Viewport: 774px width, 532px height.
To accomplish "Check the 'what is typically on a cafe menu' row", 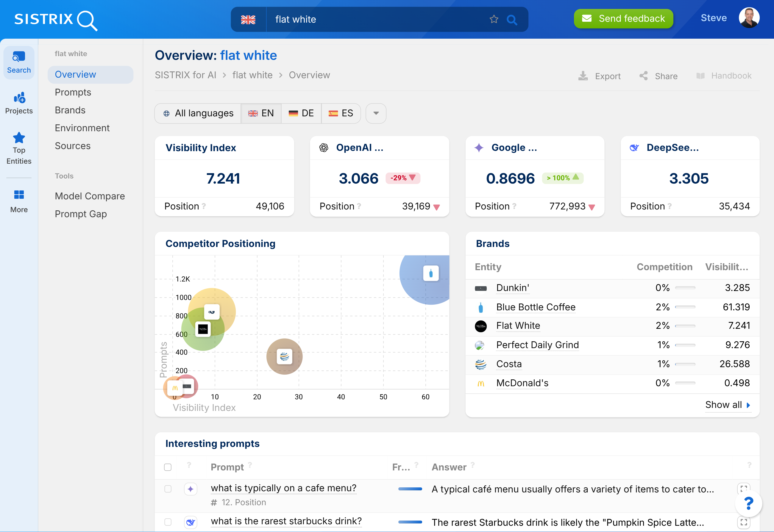I will pos(168,489).
